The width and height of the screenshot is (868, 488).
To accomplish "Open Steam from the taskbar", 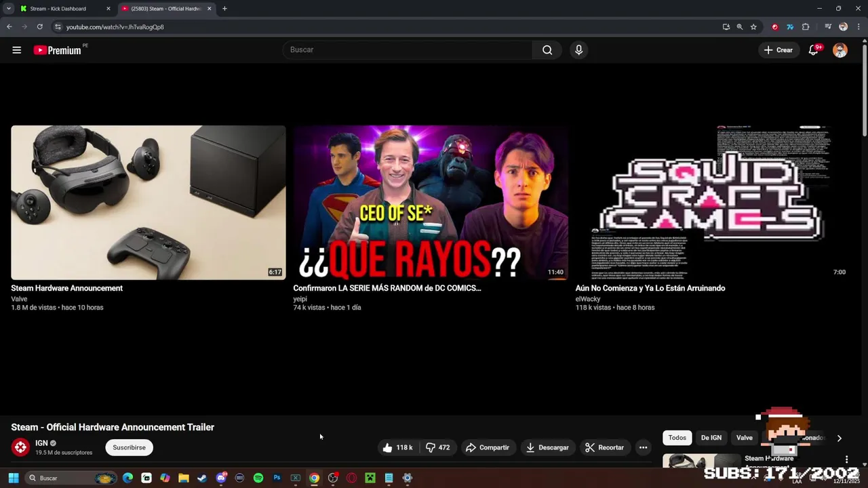I will tap(202, 478).
